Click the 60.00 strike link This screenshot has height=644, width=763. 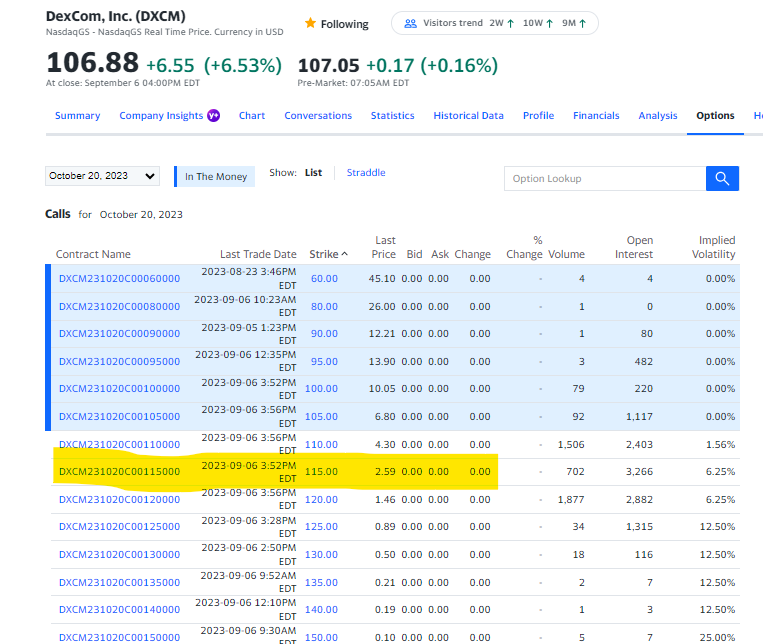click(324, 278)
